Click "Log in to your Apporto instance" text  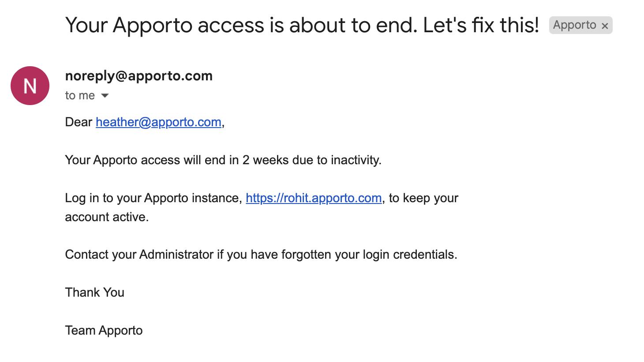click(x=153, y=198)
